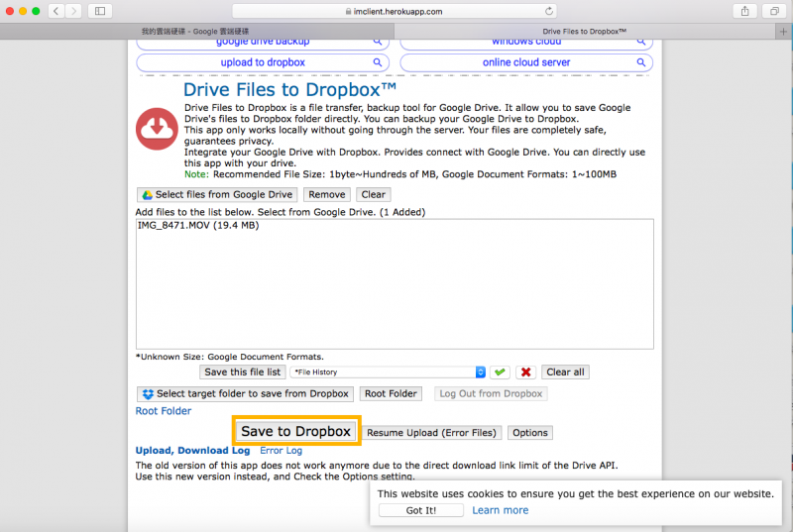Confirm file history with green checkmark
The height and width of the screenshot is (532, 793).
[x=500, y=372]
